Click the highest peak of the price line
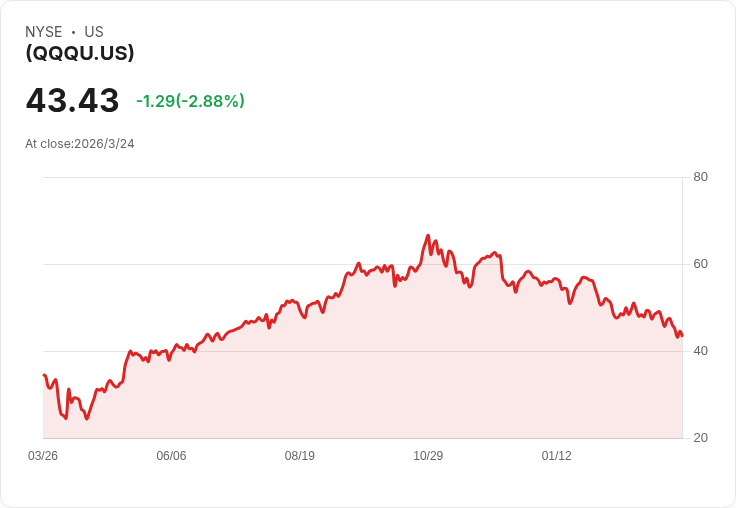This screenshot has width=736, height=508. tap(428, 236)
